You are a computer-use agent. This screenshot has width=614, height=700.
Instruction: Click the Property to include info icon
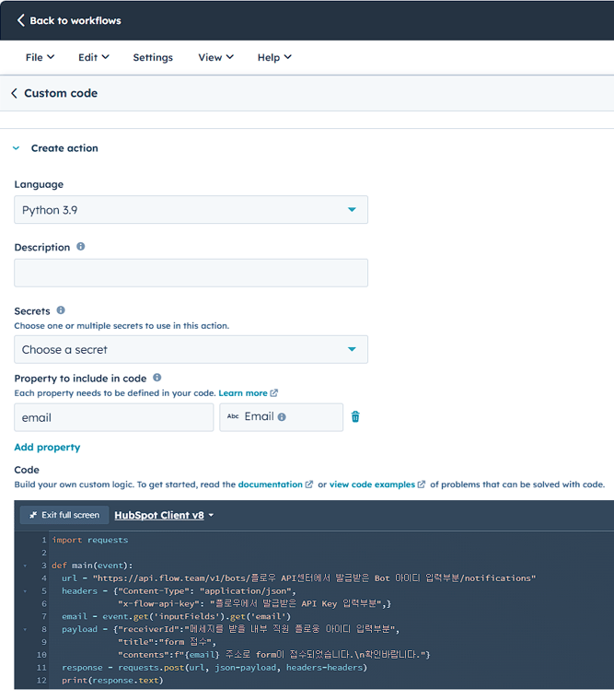[x=157, y=378]
